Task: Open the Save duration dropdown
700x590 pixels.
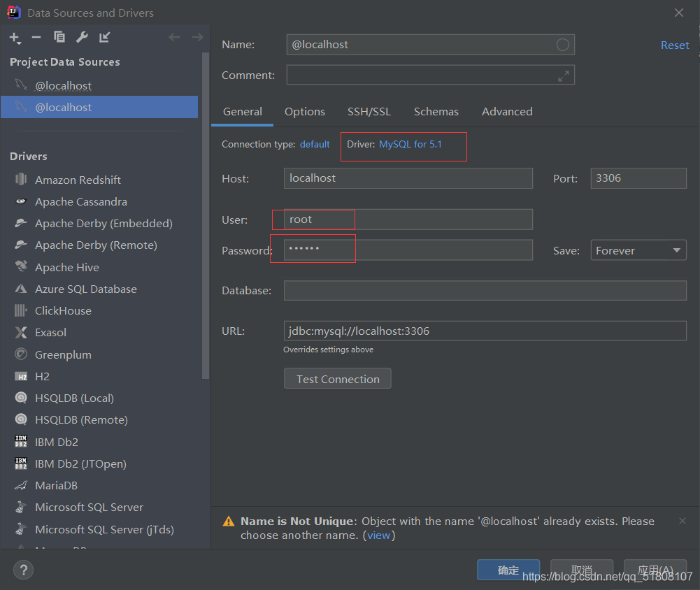Action: (638, 250)
